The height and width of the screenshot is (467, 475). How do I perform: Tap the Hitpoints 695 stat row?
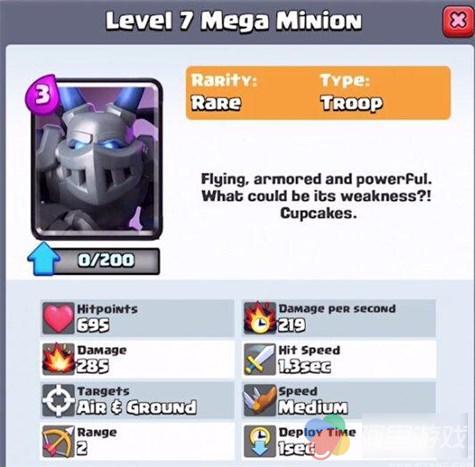[137, 318]
